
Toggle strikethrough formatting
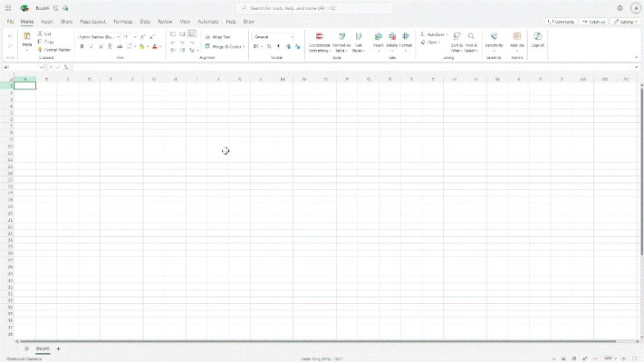coord(120,46)
